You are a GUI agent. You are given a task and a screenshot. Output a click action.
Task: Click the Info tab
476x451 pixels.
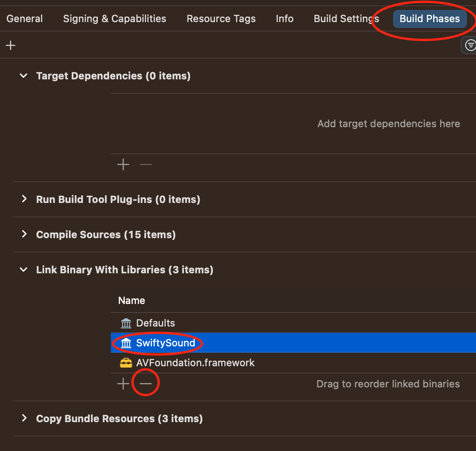pos(284,18)
